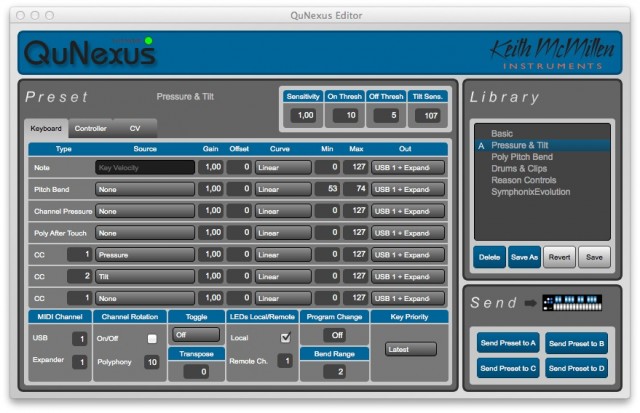Click the Bend Range value 2
640x413 pixels.
coord(335,372)
